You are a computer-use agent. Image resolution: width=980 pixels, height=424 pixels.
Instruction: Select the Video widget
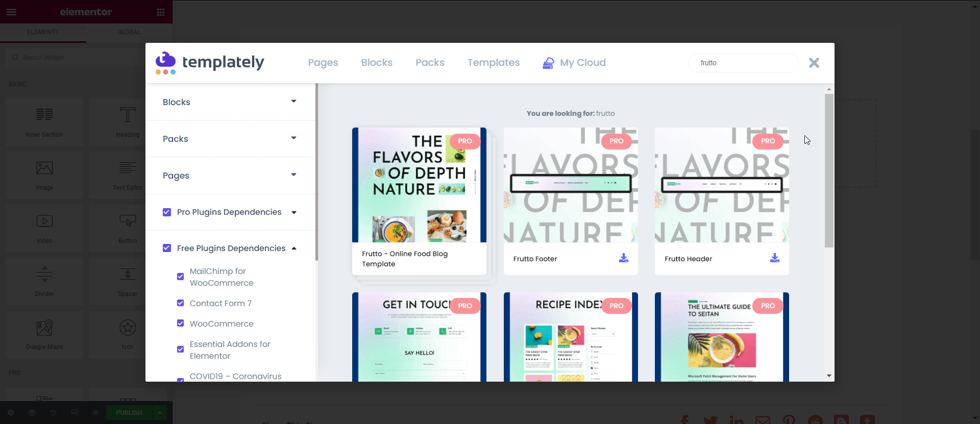pyautogui.click(x=44, y=229)
